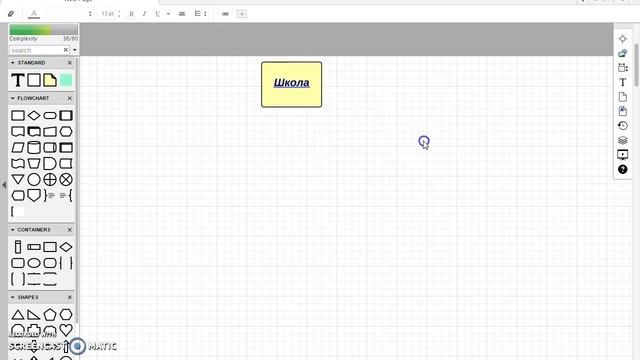Image resolution: width=640 pixels, height=360 pixels.
Task: Select the Ellipse container shape
Action: coord(34,263)
